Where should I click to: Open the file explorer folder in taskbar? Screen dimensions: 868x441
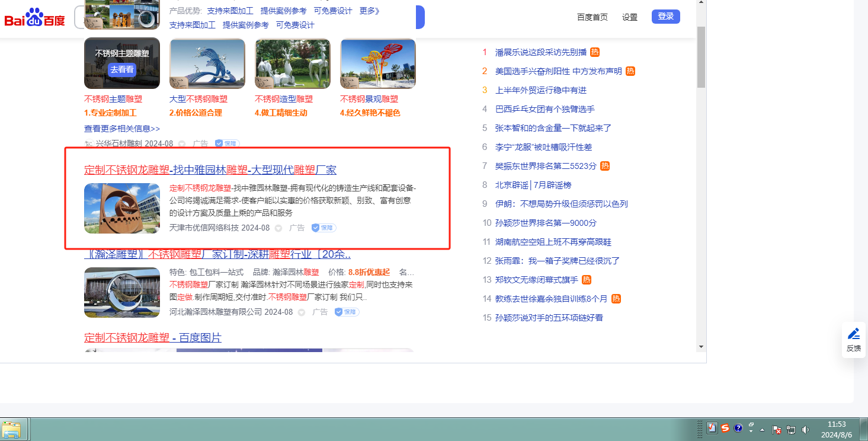12,429
